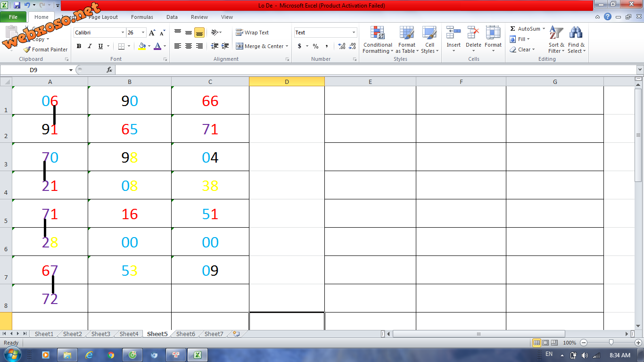Image resolution: width=644 pixels, height=362 pixels.
Task: Apply Percent Style icon
Action: pos(315,46)
